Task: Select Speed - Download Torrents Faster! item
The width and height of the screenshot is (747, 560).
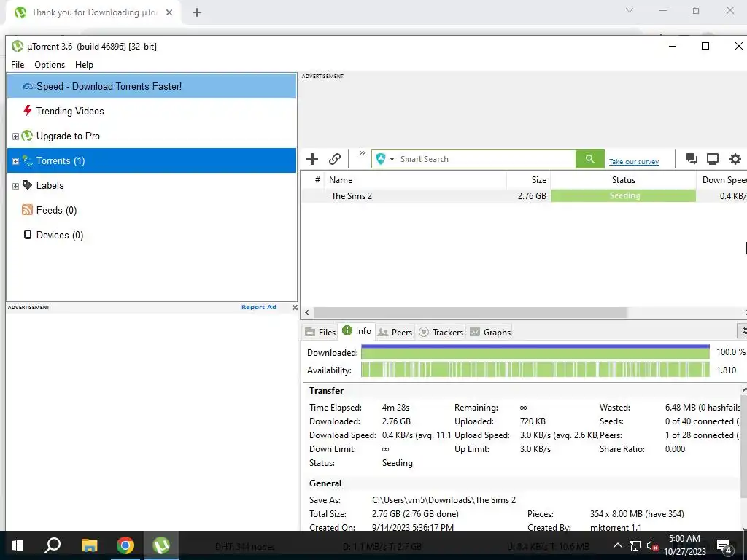Action: point(152,86)
